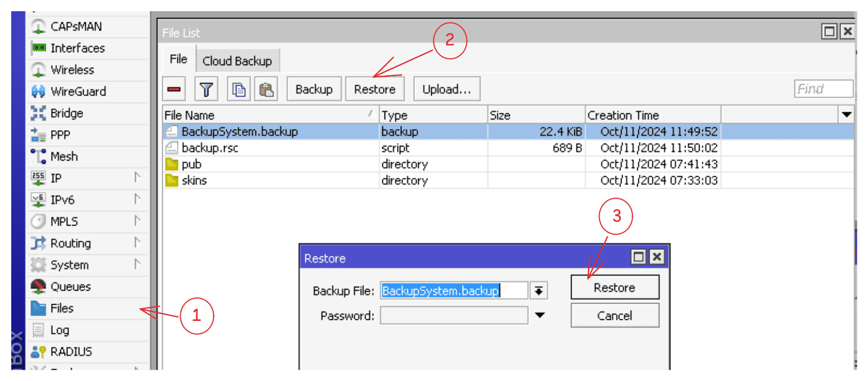Open the RADIUS menu item
Image resolution: width=868 pixels, height=381 pixels.
(x=71, y=352)
